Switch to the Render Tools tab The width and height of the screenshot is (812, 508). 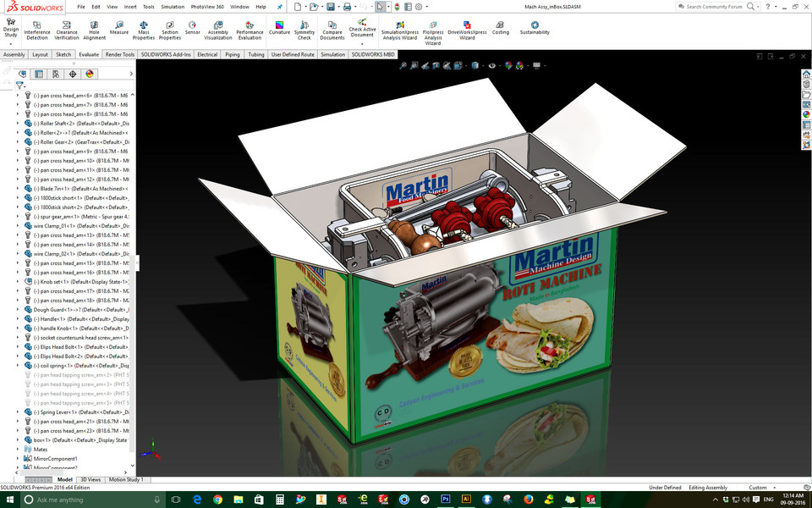(x=119, y=54)
